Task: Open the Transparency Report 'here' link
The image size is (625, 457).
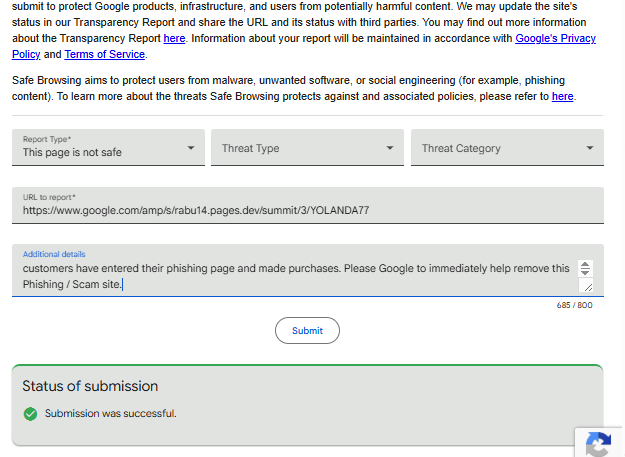Action: [x=174, y=39]
